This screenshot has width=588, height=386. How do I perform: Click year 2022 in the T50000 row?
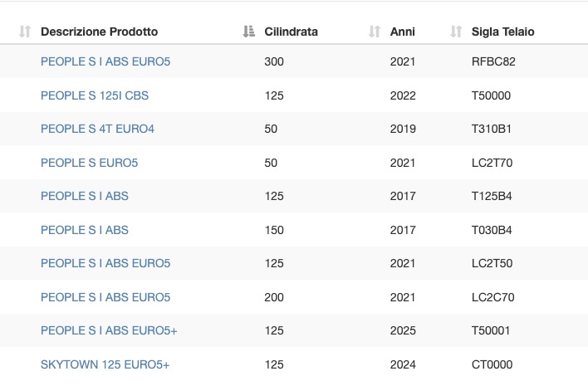point(403,95)
